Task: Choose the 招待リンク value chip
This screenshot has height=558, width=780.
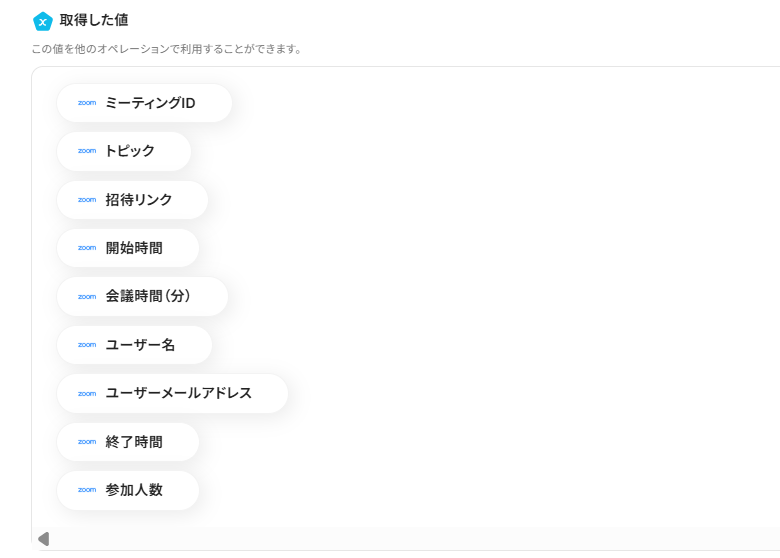Action: (x=133, y=200)
